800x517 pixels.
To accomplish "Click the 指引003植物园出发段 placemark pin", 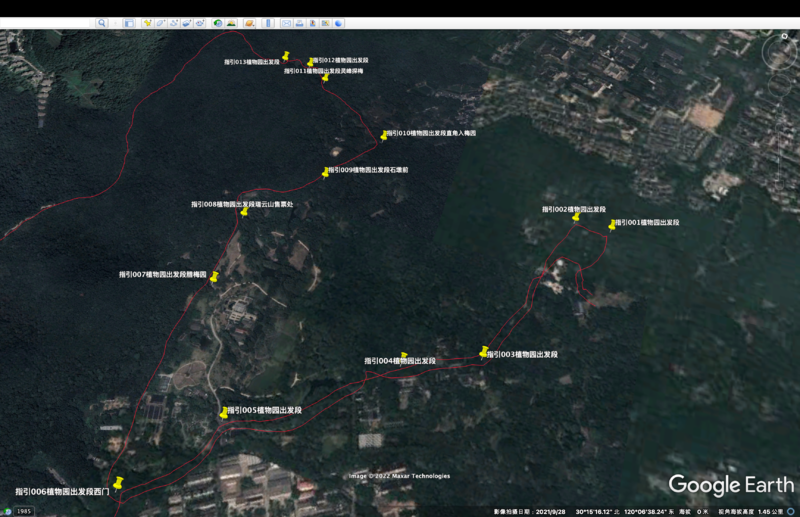I will click(x=484, y=352).
